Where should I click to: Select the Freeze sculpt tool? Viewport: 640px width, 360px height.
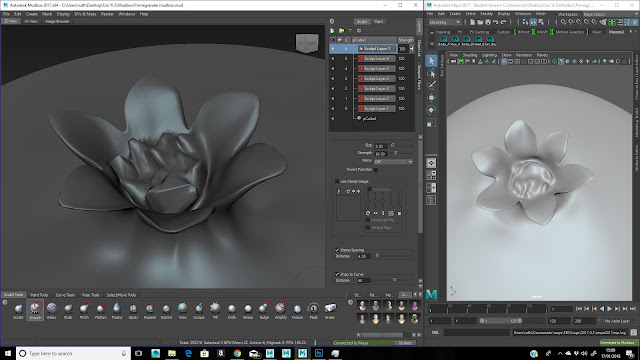point(297,311)
